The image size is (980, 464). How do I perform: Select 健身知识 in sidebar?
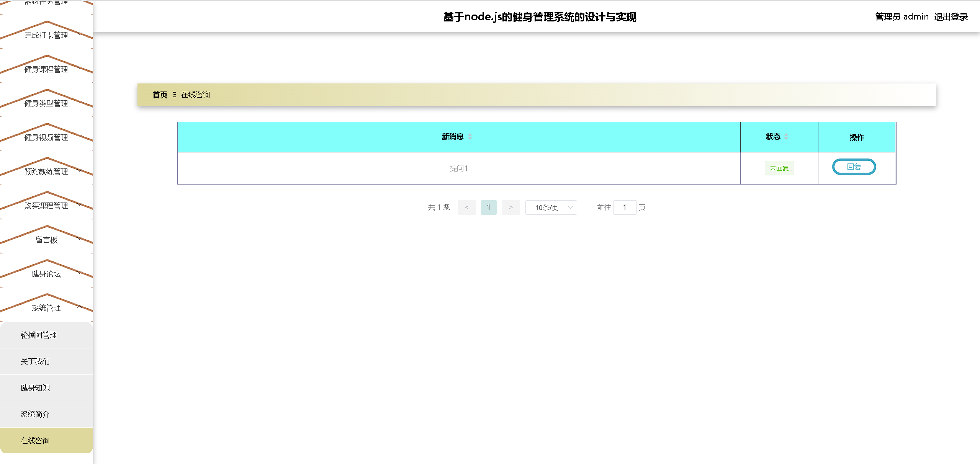pyautogui.click(x=35, y=388)
